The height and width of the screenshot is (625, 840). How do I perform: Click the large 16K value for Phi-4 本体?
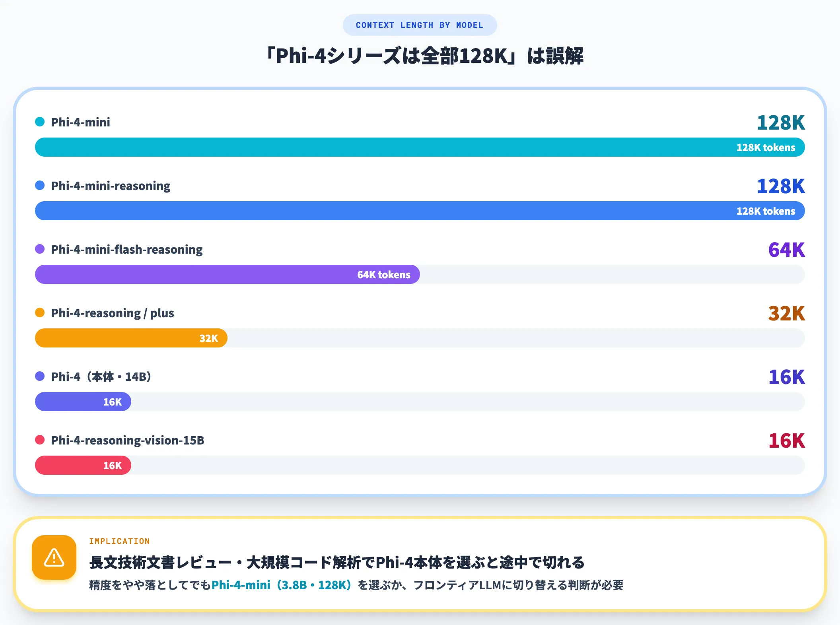pos(787,377)
